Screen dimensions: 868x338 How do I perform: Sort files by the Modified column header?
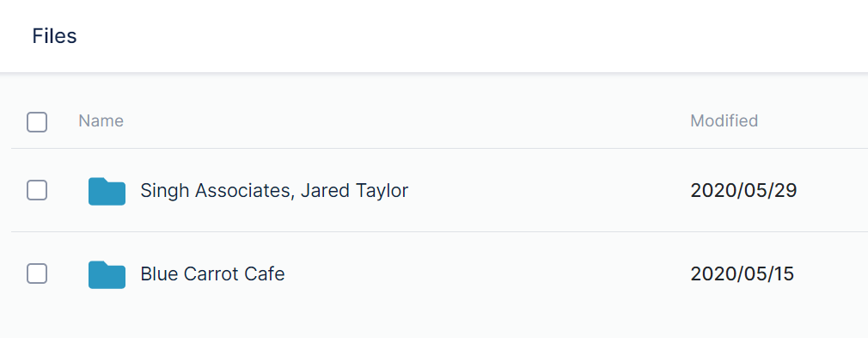pos(724,120)
